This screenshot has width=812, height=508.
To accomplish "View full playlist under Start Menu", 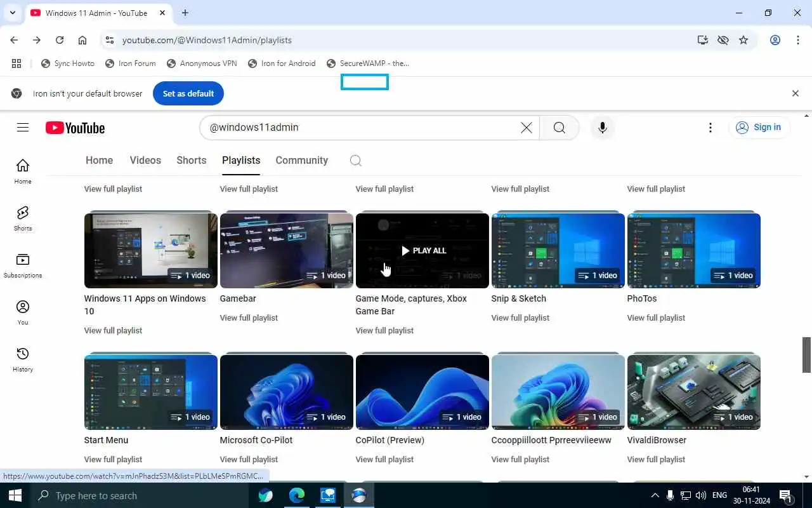I will tap(113, 460).
